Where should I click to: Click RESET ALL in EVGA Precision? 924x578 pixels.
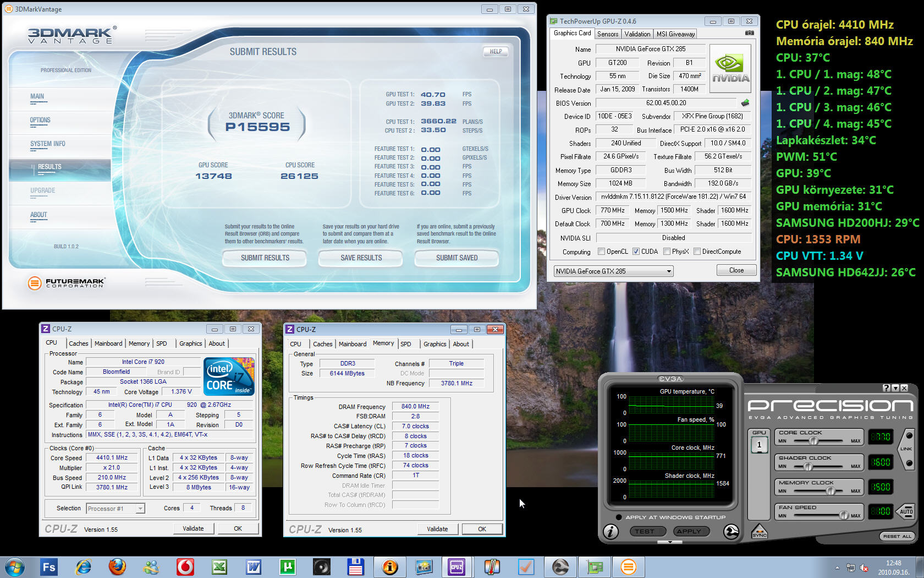[897, 536]
